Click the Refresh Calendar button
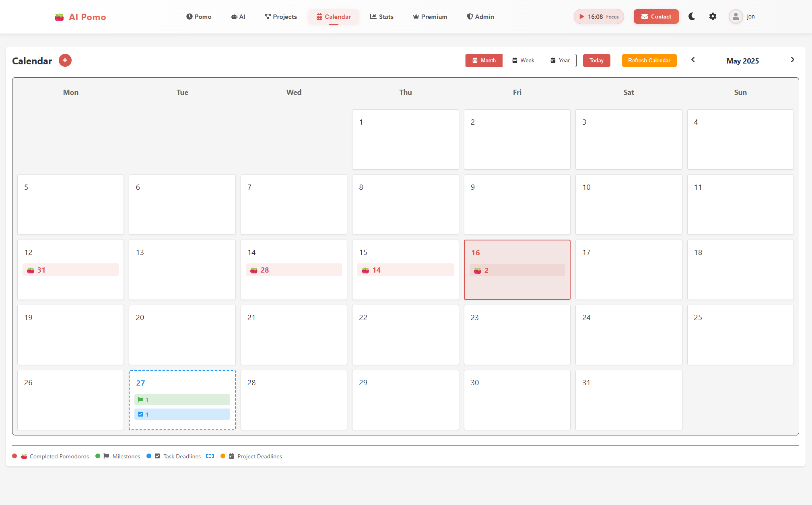 coord(649,60)
